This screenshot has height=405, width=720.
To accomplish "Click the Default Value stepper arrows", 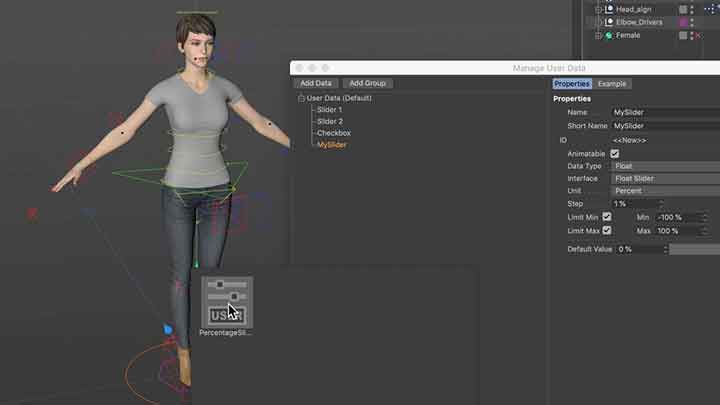I will click(665, 249).
